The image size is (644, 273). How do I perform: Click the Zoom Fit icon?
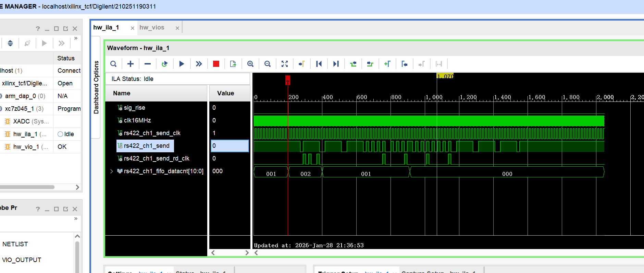285,64
